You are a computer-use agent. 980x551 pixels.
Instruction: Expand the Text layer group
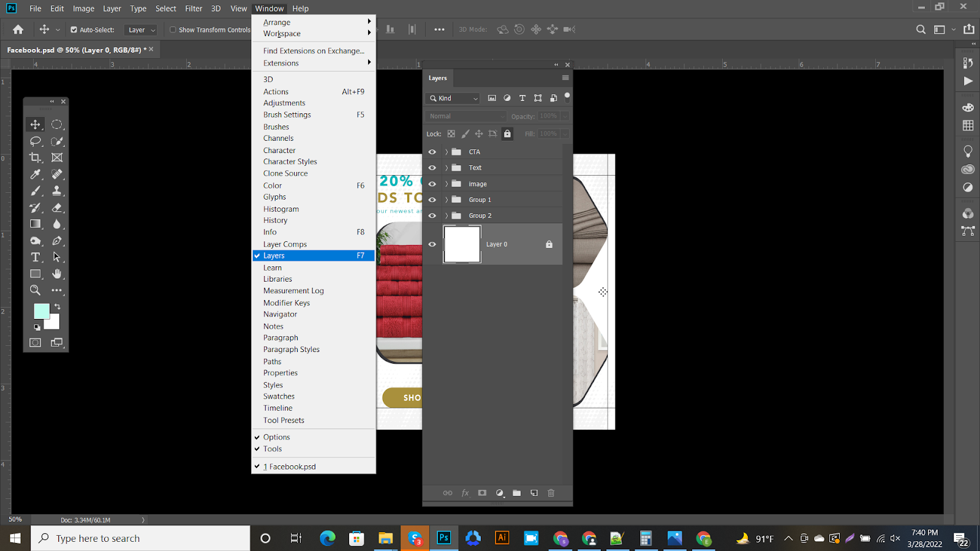[x=447, y=168]
